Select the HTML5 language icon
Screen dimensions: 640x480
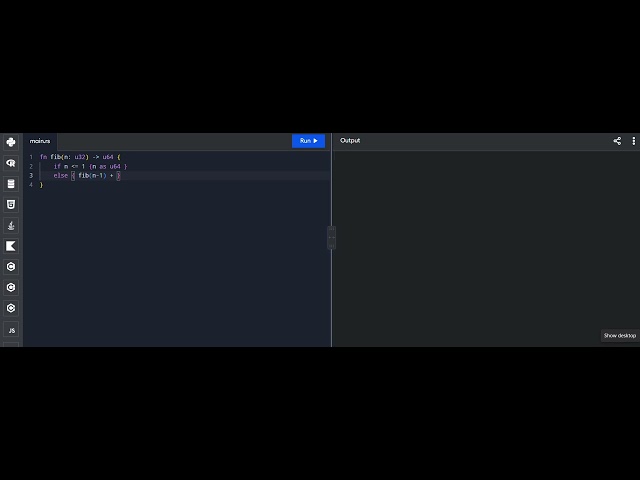click(11, 204)
